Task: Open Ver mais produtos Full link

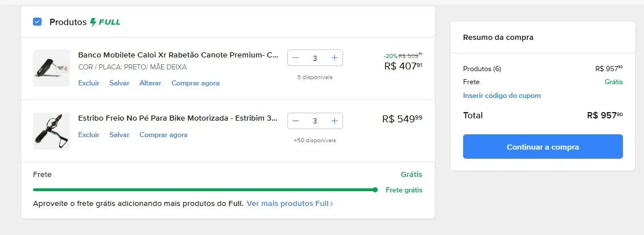Action: (x=290, y=203)
